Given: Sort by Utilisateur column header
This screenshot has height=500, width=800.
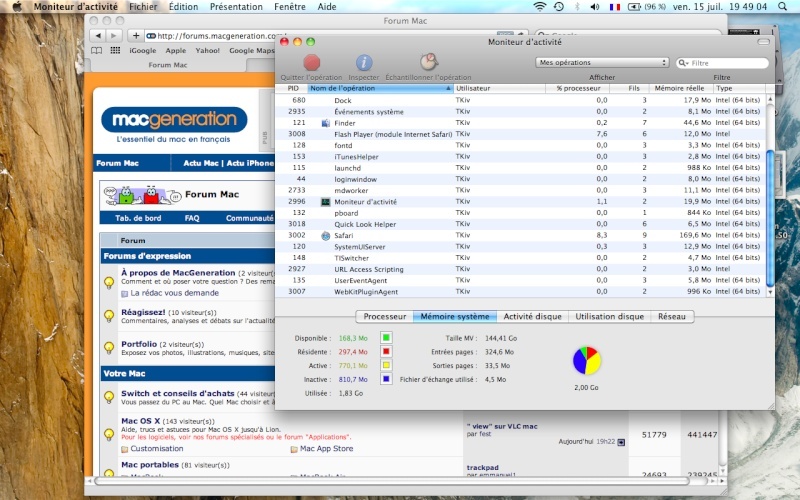Looking at the screenshot, I should (x=499, y=88).
